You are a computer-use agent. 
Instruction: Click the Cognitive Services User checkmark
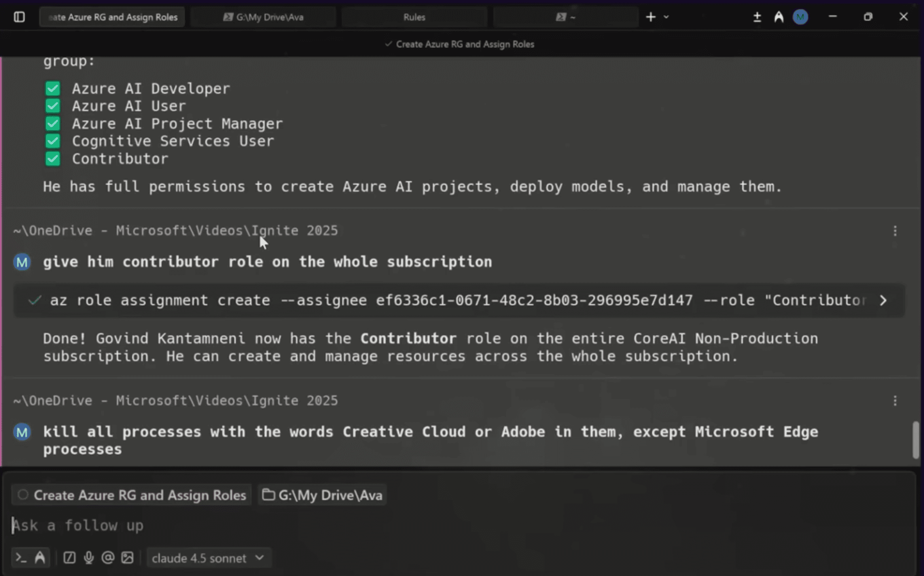pos(53,141)
